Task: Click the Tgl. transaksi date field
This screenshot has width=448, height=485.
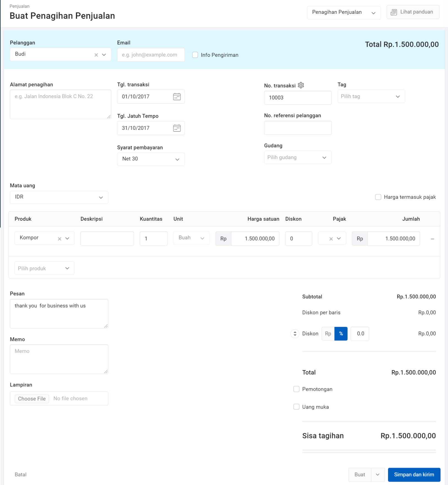Action: [x=151, y=96]
